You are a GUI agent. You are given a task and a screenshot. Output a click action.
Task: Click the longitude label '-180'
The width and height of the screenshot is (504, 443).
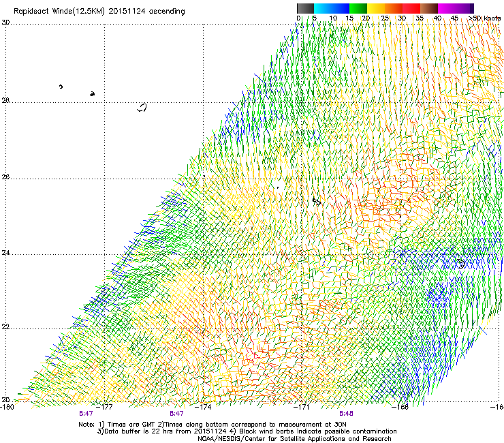point(7,407)
